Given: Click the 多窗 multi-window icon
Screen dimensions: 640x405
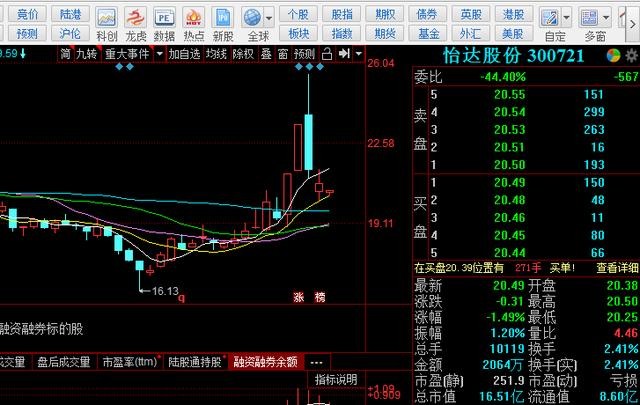Looking at the screenshot, I should pos(589,18).
